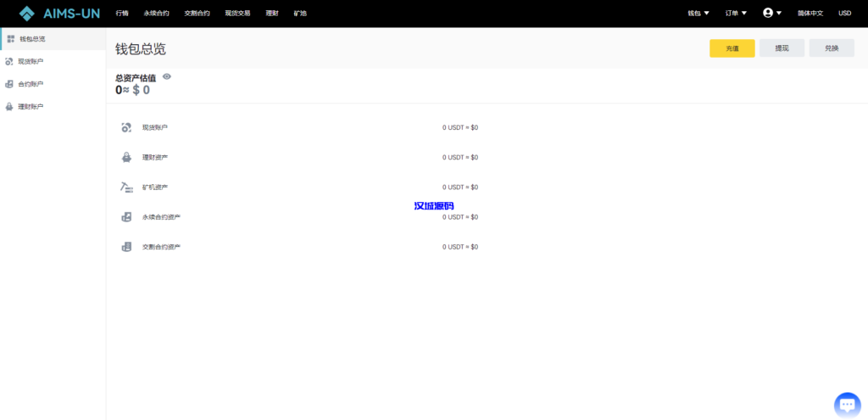The image size is (868, 420).
Task: Toggle the eye icon to hide asset value
Action: point(167,76)
